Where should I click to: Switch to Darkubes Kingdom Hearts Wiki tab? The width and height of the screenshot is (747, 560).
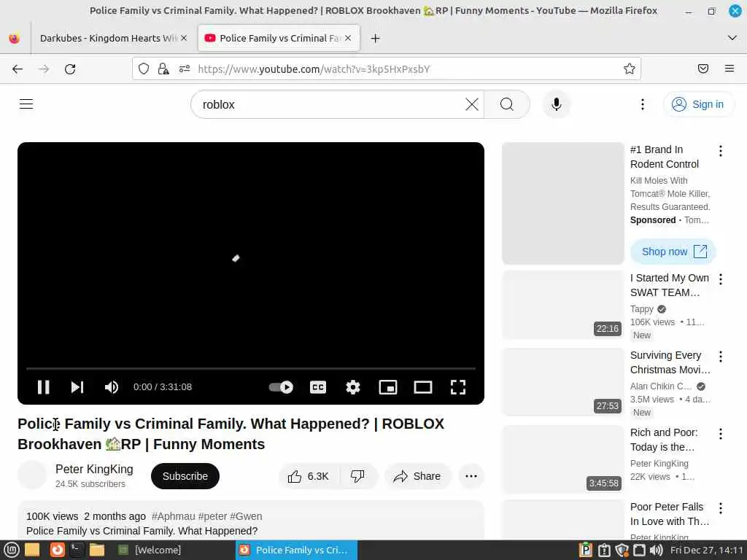click(108, 38)
